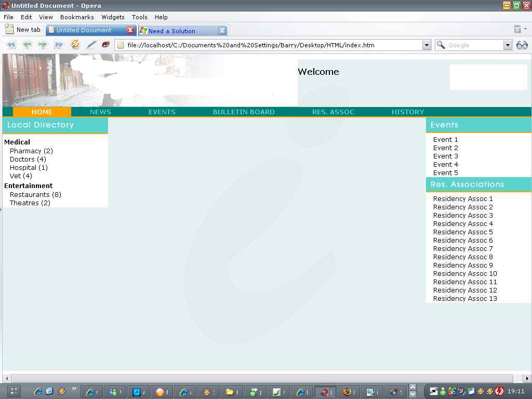
Task: Click Restaurants (8) under Entertainment
Action: coord(35,194)
